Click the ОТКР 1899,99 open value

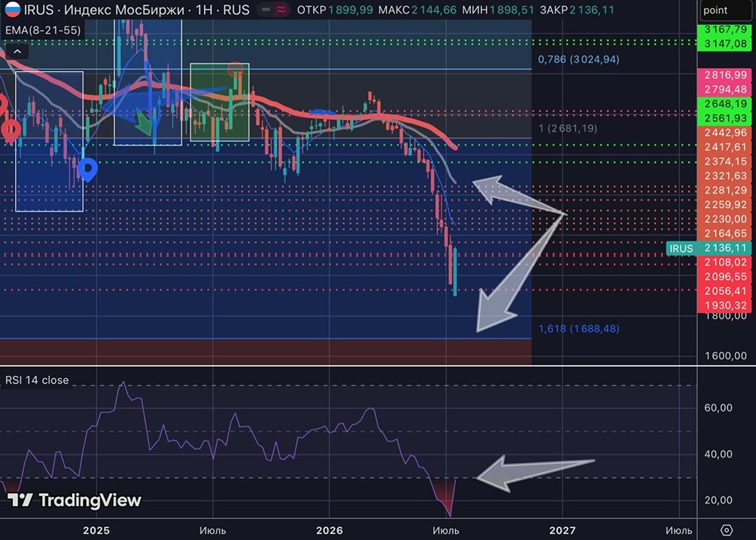click(335, 10)
